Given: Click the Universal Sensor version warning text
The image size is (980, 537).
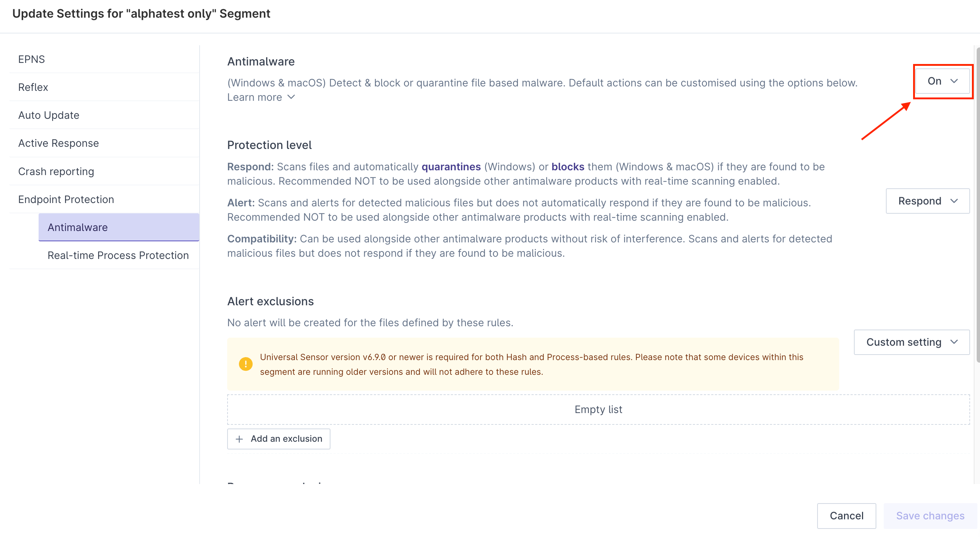Looking at the screenshot, I should [x=532, y=364].
